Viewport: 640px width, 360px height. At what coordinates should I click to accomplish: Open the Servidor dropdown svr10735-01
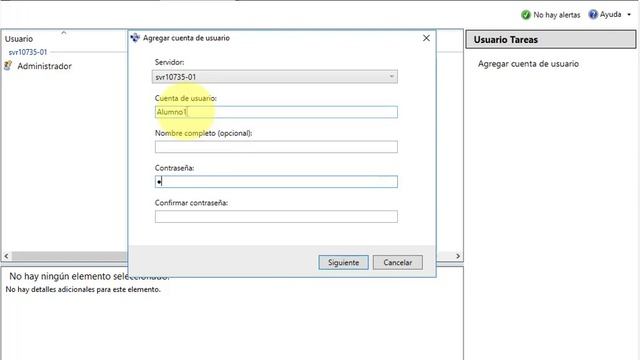coord(275,77)
